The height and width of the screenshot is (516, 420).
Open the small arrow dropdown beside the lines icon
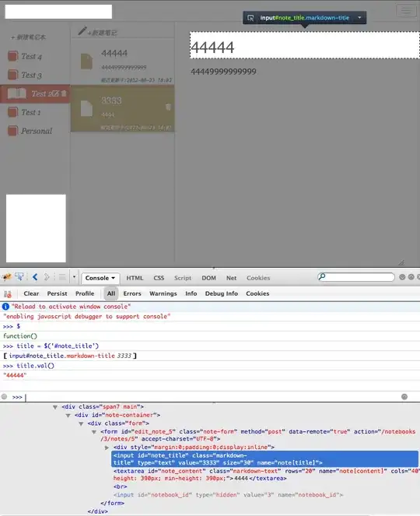point(74,277)
